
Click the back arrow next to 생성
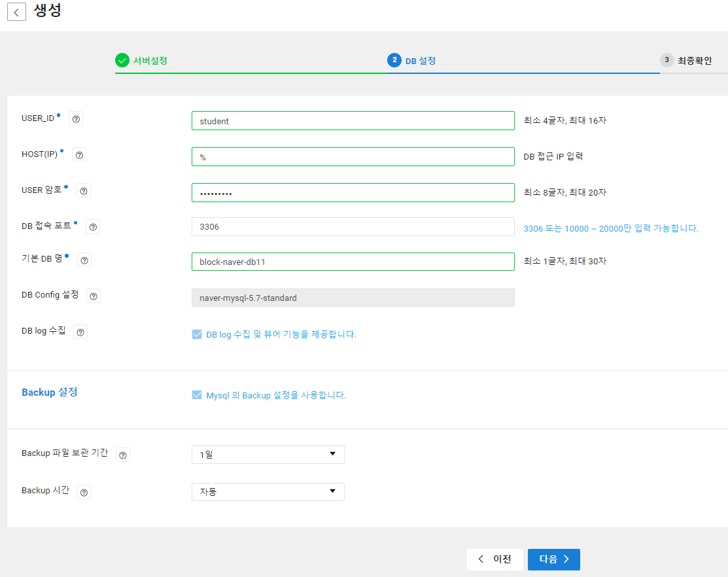(x=16, y=11)
